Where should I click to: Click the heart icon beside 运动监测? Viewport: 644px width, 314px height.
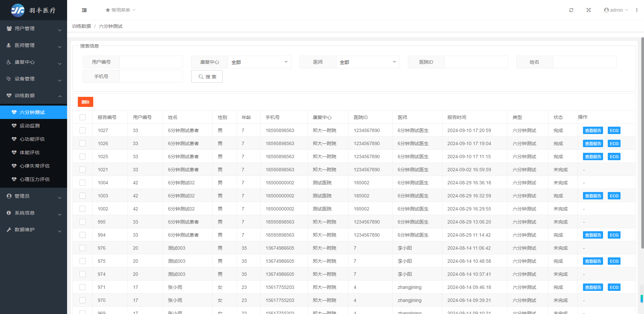(x=14, y=126)
